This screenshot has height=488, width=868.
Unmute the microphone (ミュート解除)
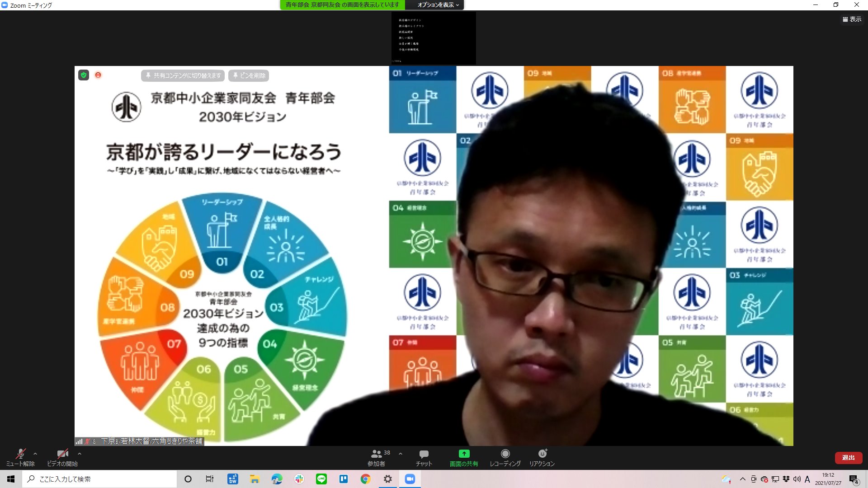pos(20,457)
